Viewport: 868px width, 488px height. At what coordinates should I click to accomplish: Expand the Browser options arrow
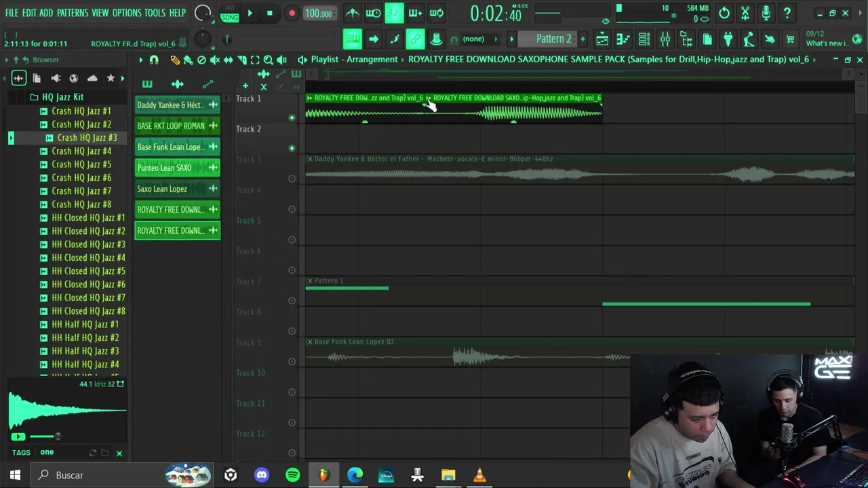coord(7,60)
